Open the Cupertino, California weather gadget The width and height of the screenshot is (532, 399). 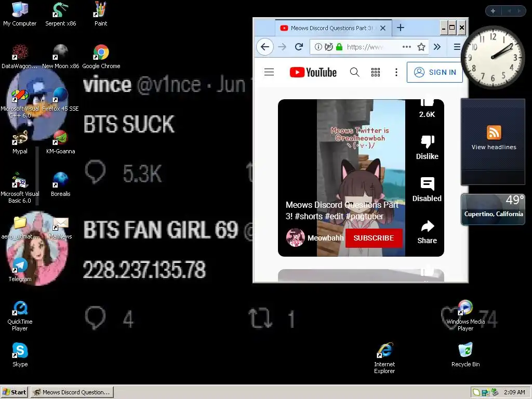(x=493, y=209)
